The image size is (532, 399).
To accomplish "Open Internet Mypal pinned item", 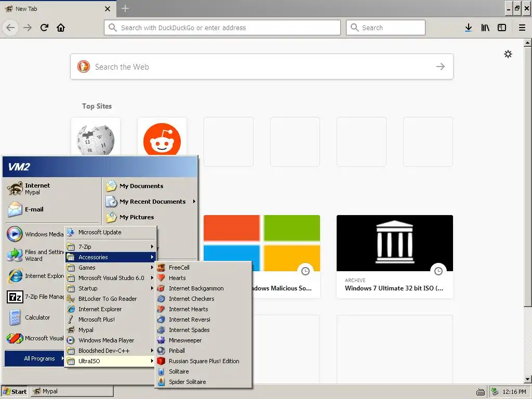I will [x=52, y=189].
